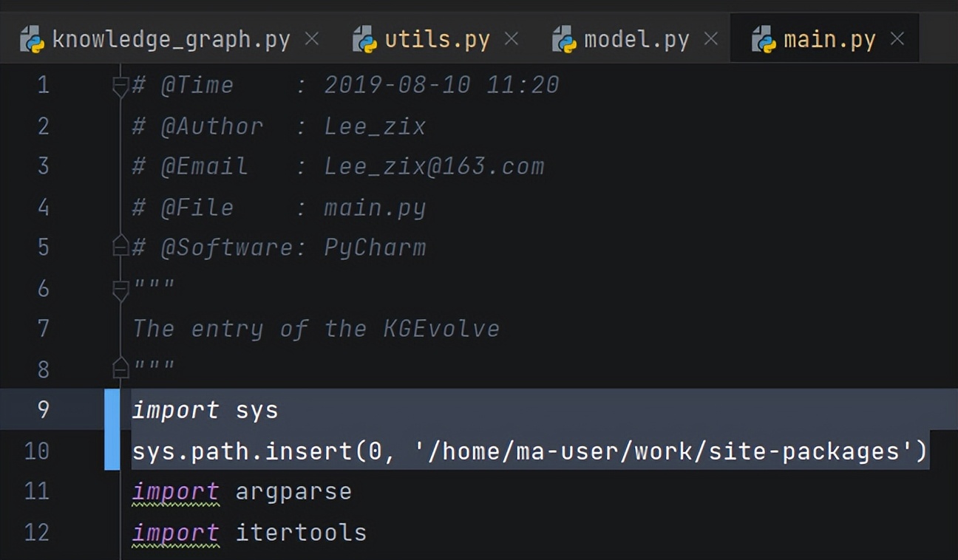Image resolution: width=958 pixels, height=560 pixels.
Task: Click 'argparse' on line 11
Action: pyautogui.click(x=293, y=492)
